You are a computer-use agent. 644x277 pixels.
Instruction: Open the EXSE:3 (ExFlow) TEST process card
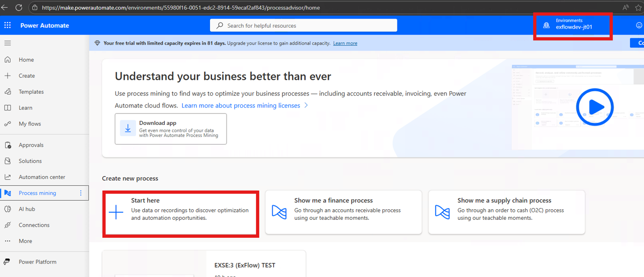point(204,264)
